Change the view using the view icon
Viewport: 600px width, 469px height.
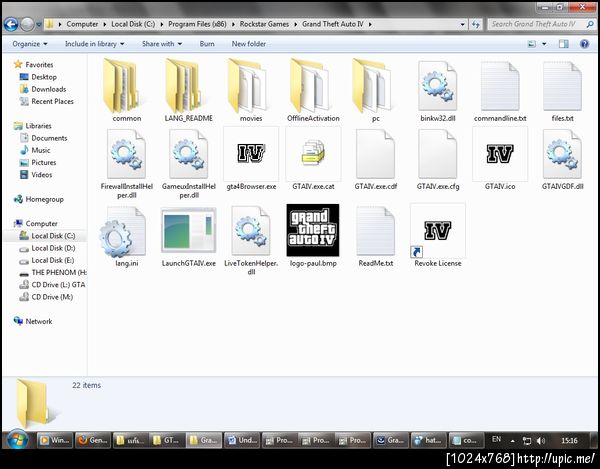[x=532, y=44]
